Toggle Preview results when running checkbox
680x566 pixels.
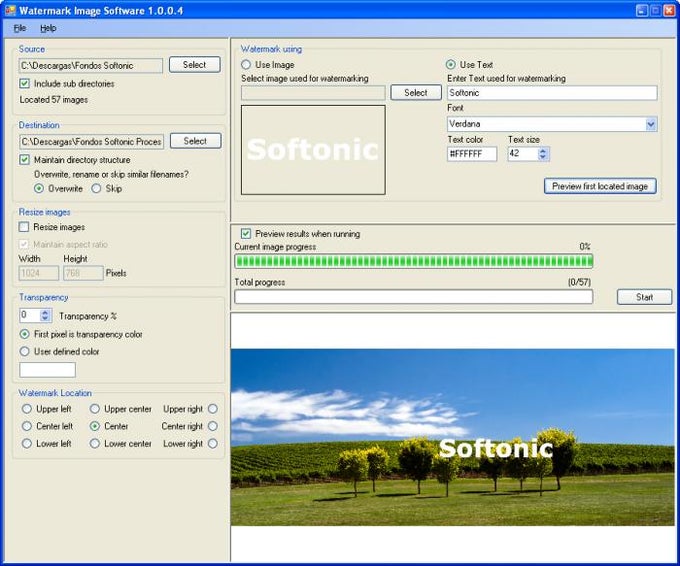pyautogui.click(x=246, y=234)
